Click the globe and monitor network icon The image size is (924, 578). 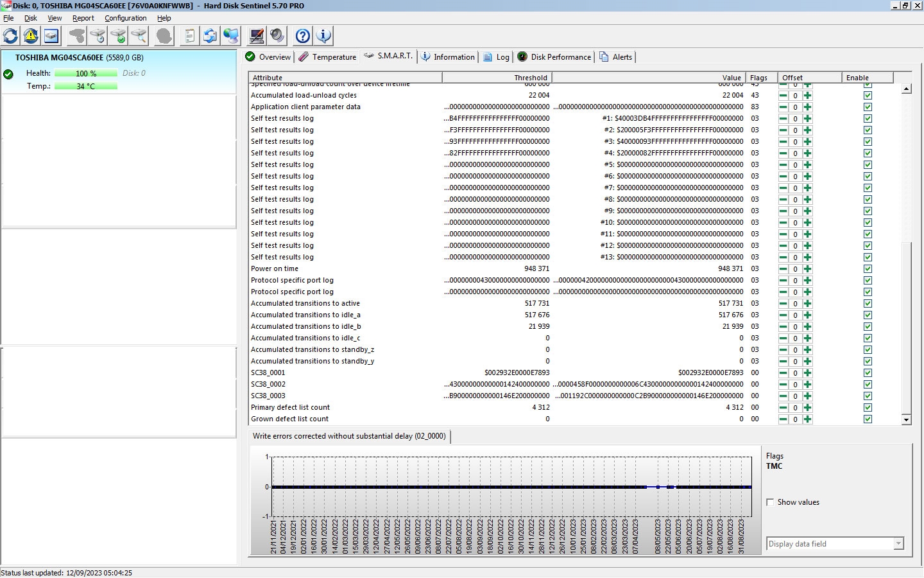(x=230, y=36)
